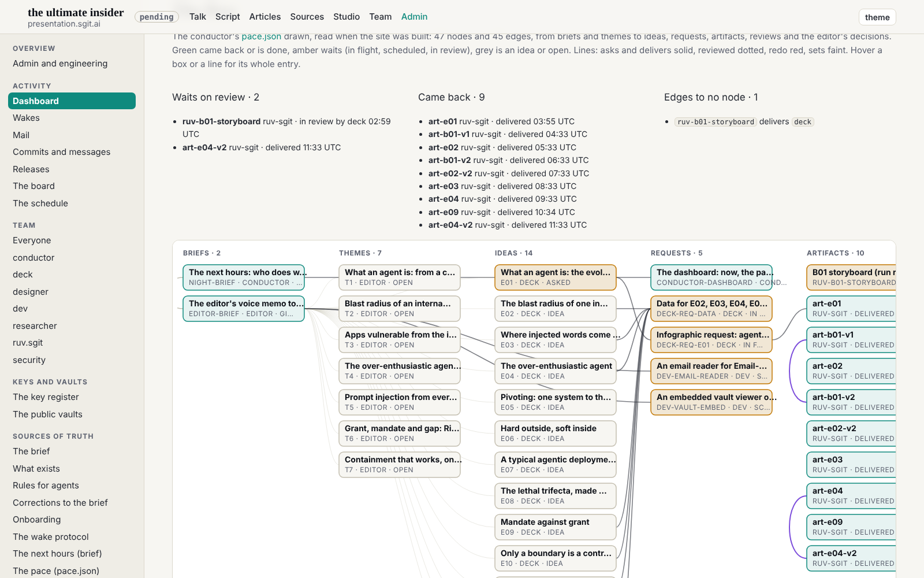Open The wake protocol link
This screenshot has height=578, width=924.
pos(72,537)
